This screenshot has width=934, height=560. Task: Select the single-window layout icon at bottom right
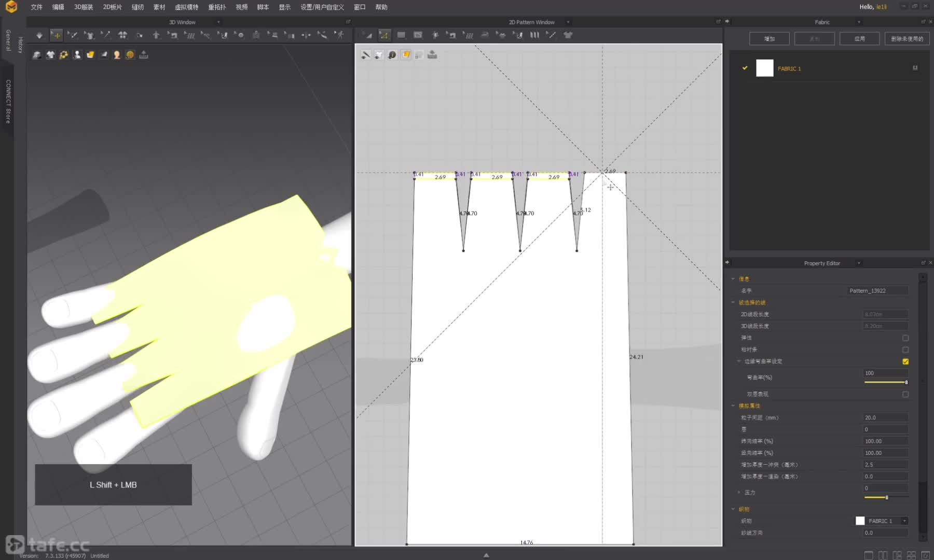[869, 555]
